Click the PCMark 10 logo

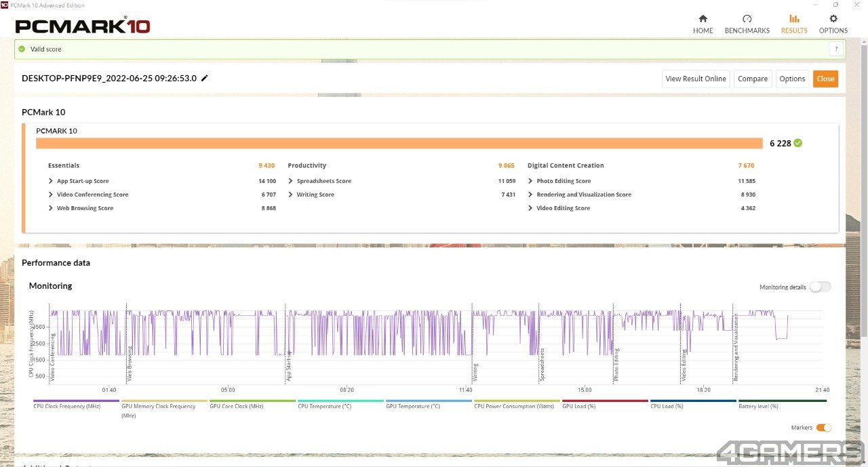(83, 26)
